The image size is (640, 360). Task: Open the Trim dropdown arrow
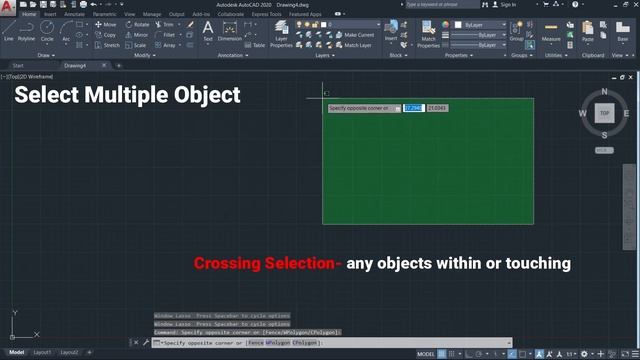click(179, 24)
